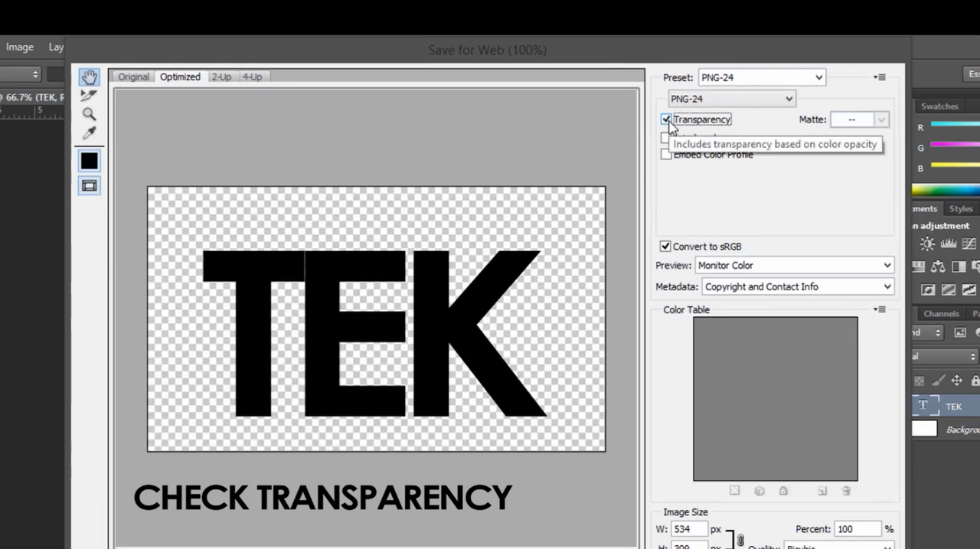Select the Zoom tool magnifier
Viewport: 980px width, 549px height.
point(89,114)
